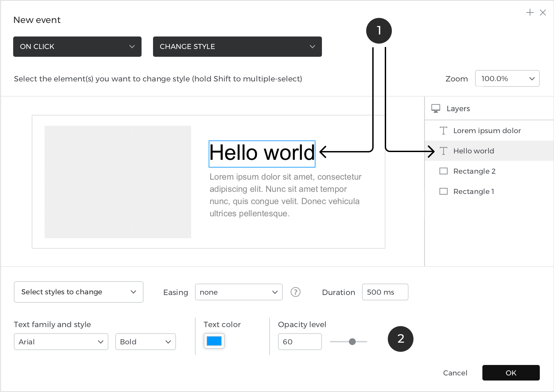This screenshot has width=554, height=392.
Task: Select the Rectangle 1 layer
Action: point(489,191)
